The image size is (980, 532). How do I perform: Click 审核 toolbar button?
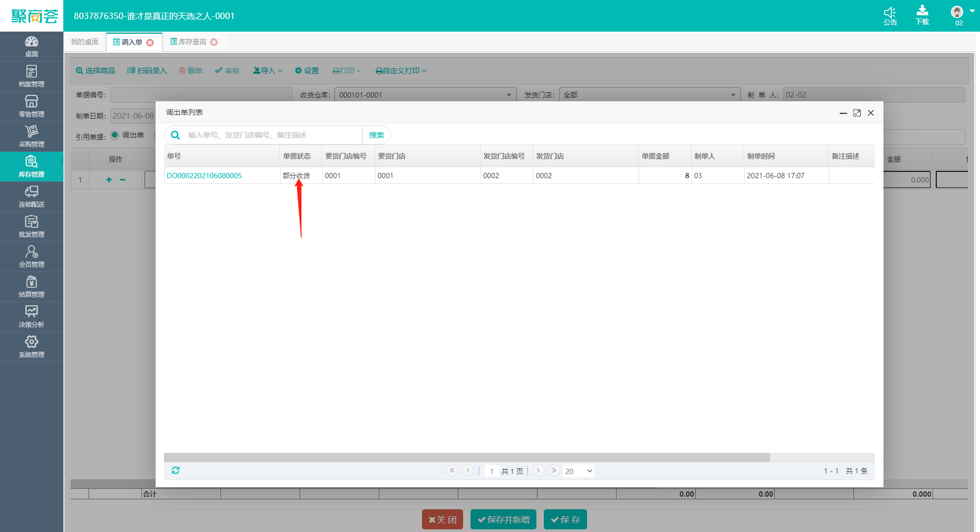(x=227, y=71)
